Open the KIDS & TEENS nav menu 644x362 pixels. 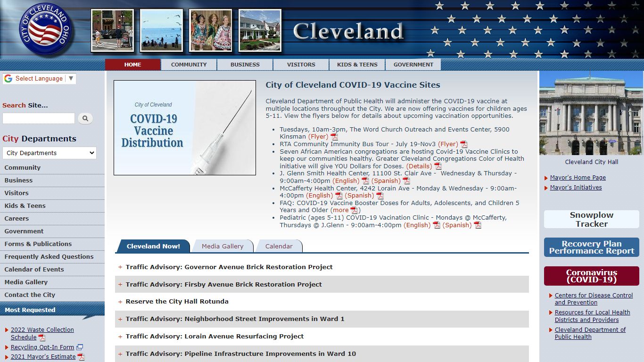click(x=357, y=65)
